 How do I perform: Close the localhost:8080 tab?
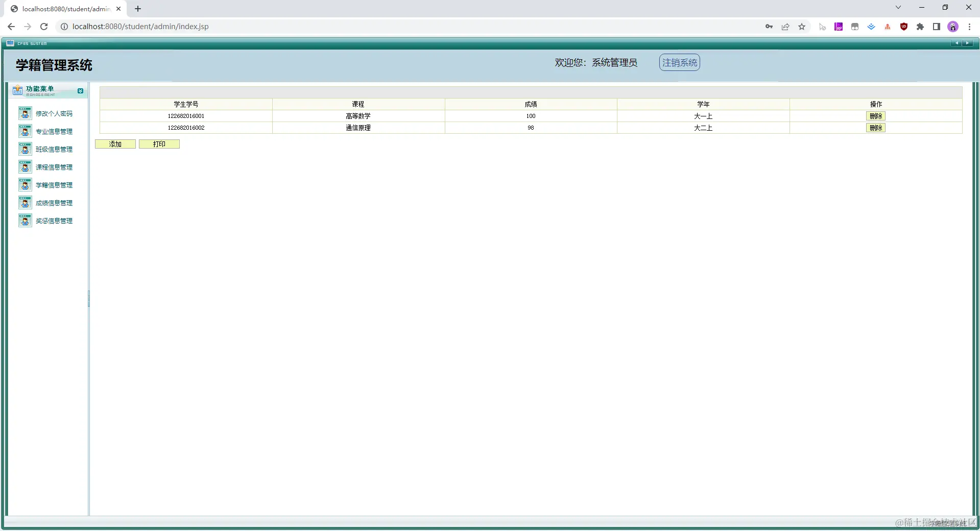(118, 9)
